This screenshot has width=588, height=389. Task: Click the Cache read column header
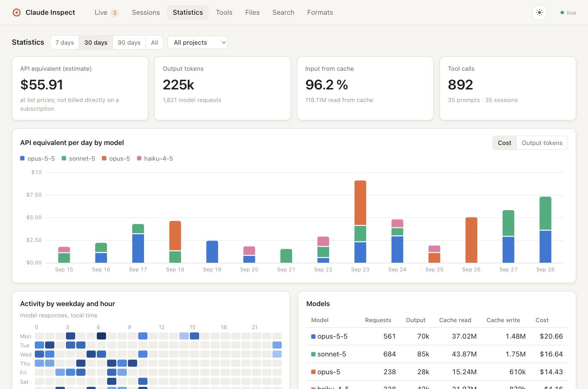pyautogui.click(x=455, y=320)
